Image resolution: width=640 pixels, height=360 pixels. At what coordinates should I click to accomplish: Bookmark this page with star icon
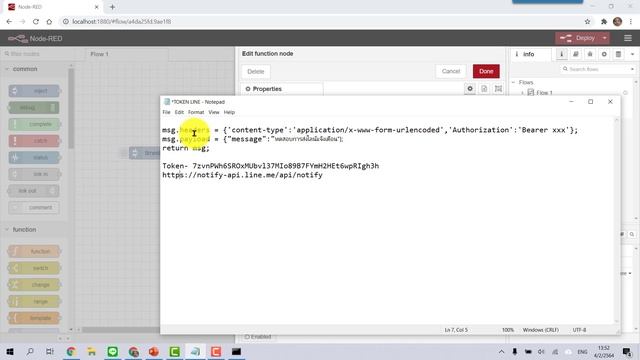tap(587, 22)
